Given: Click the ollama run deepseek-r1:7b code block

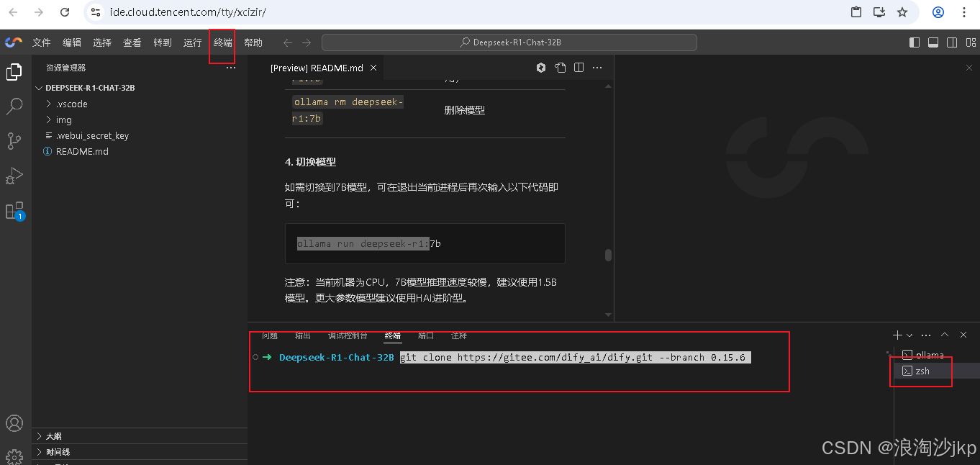Looking at the screenshot, I should coord(425,243).
